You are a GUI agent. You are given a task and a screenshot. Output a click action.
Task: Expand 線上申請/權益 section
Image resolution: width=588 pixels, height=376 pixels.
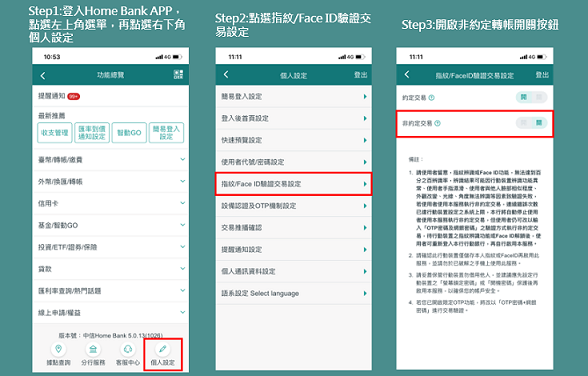111,312
